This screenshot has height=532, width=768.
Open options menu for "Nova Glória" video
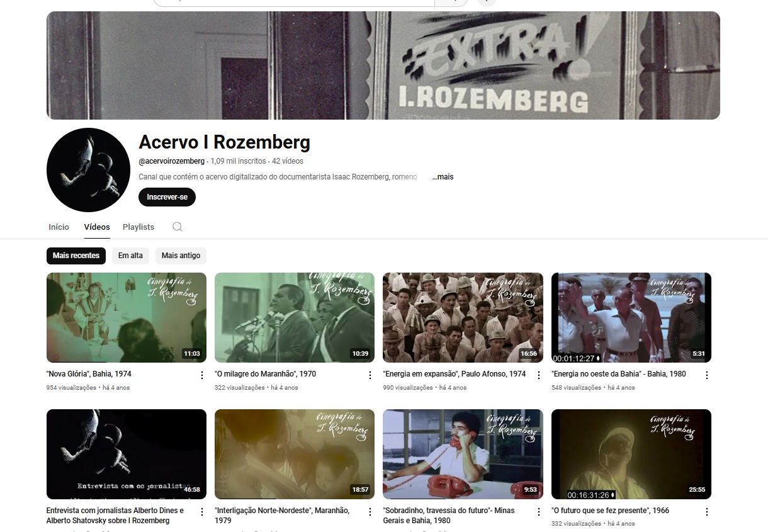202,375
